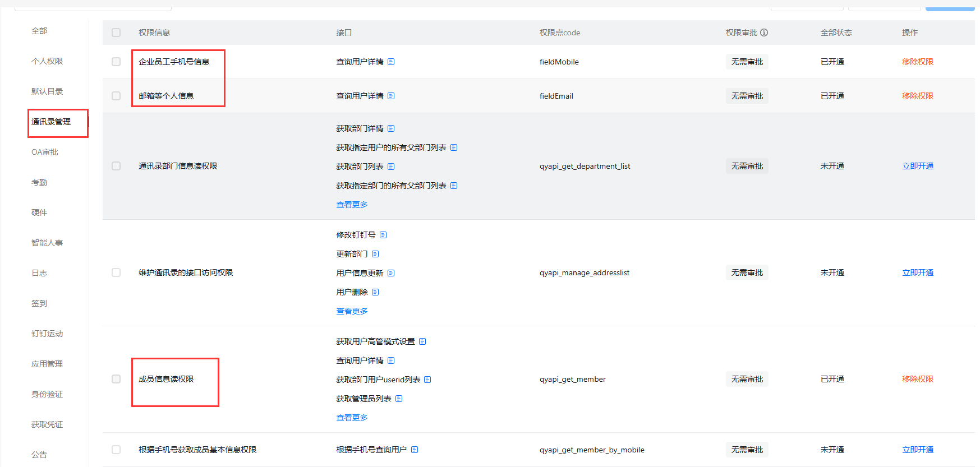Expand 查看更多 under 通讯录部门信息读权限
The height and width of the screenshot is (467, 980).
click(x=352, y=205)
